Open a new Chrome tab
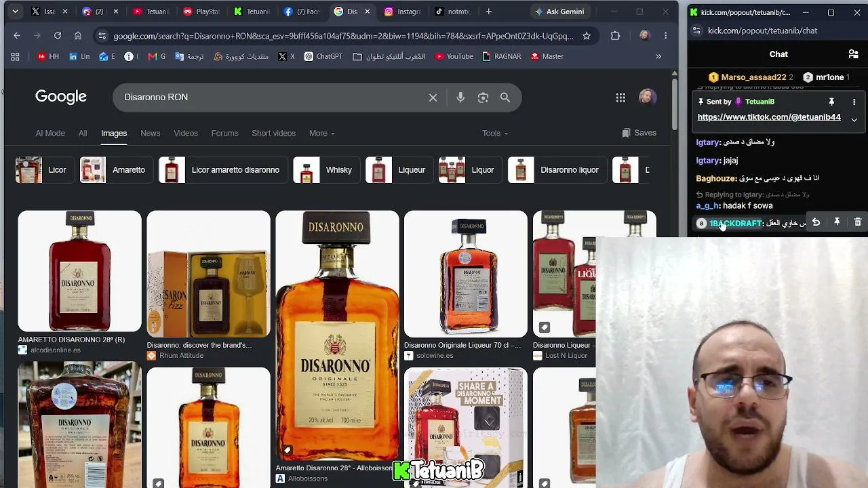Image resolution: width=868 pixels, height=488 pixels. coord(488,12)
